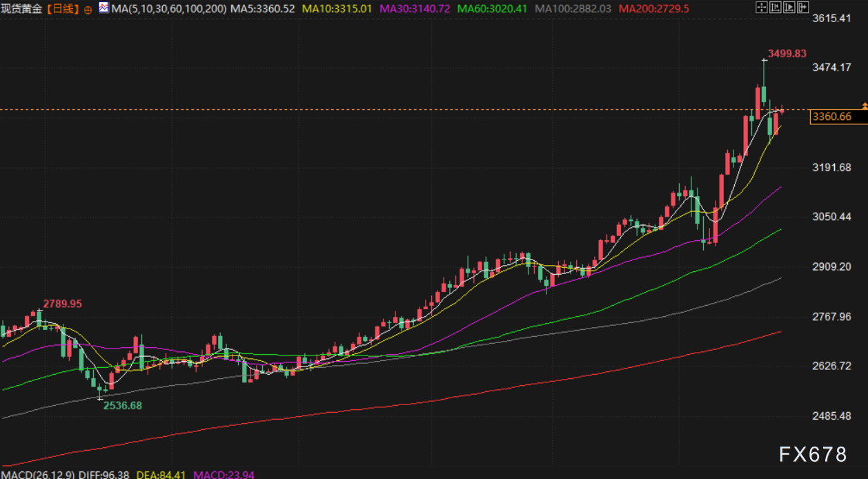Click the current price tag 3360.66
Viewport: 868px width, 479px height.
pos(831,117)
